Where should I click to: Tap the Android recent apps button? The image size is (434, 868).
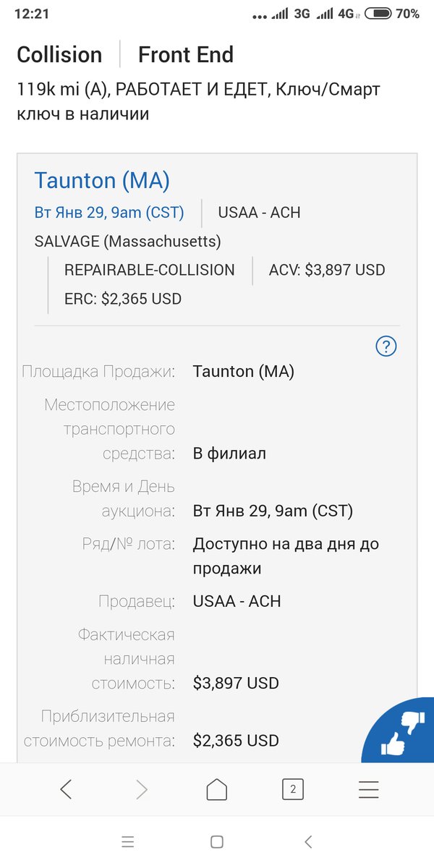(128, 841)
